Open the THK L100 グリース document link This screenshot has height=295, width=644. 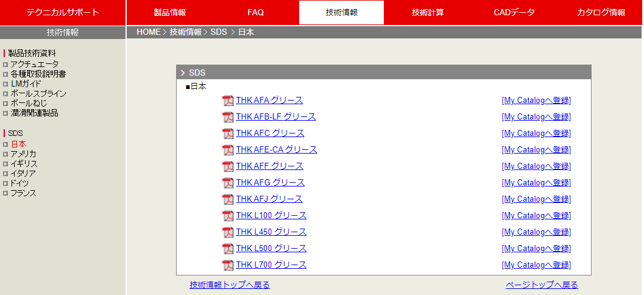pos(272,215)
